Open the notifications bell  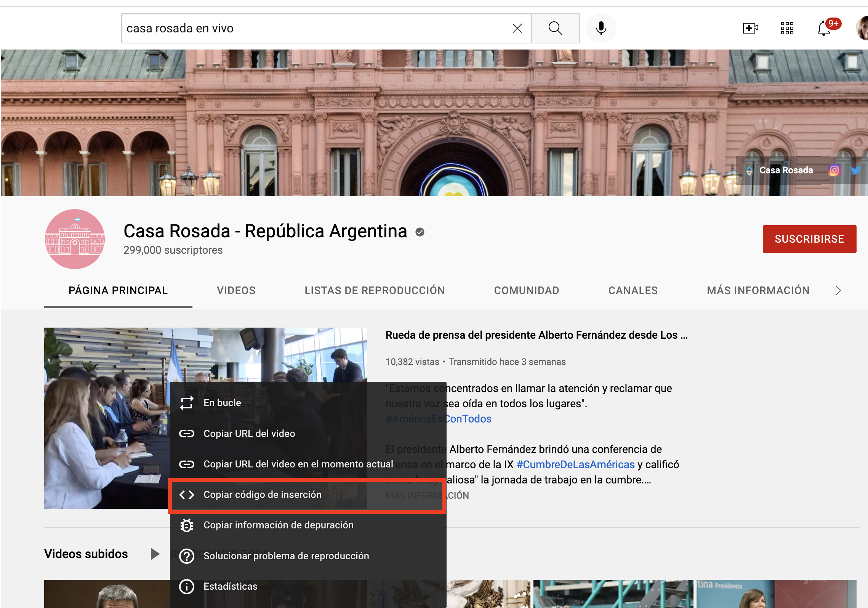[x=824, y=28]
